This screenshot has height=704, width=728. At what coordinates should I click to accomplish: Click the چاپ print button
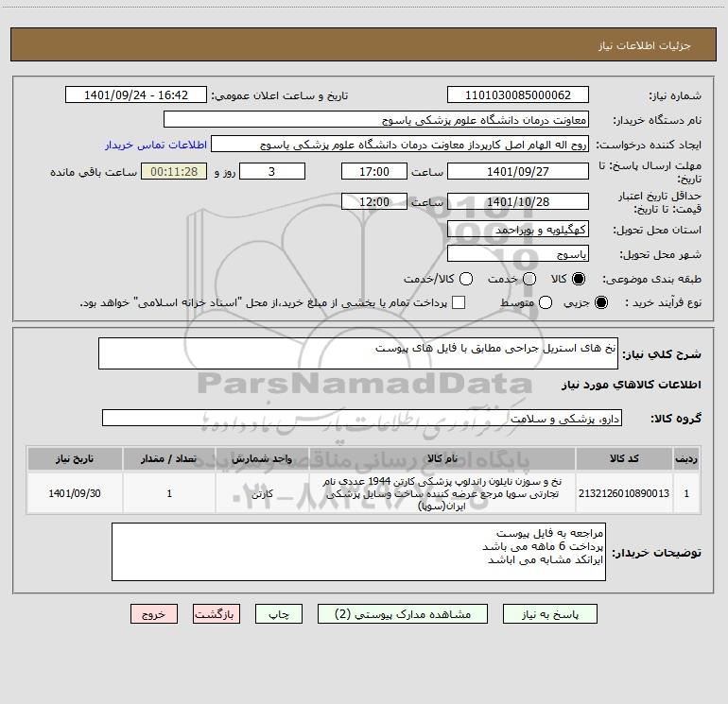279,614
